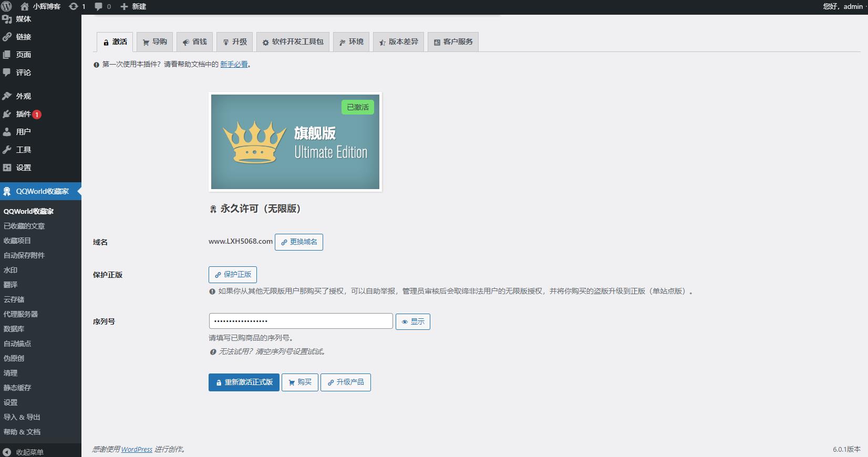Open the 插件 plugins menu

coord(23,114)
